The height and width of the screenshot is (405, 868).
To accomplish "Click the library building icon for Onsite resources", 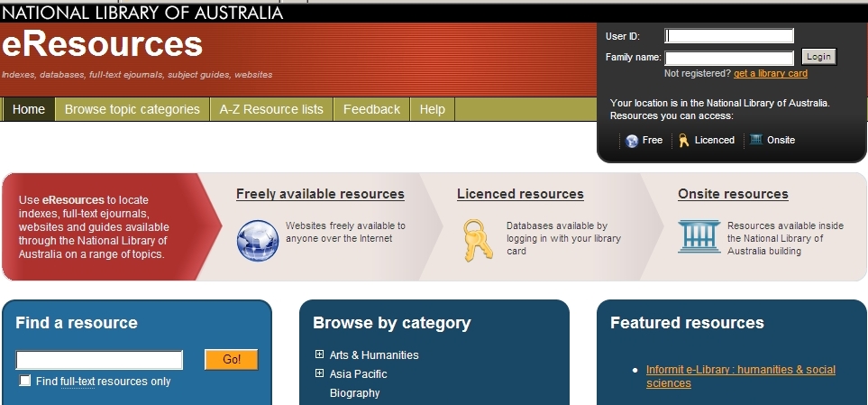I will click(699, 236).
